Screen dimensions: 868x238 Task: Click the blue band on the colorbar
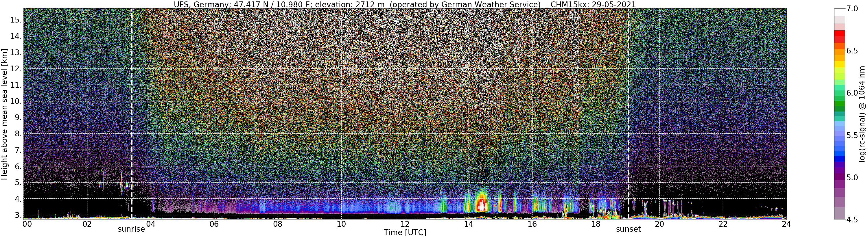pos(839,159)
